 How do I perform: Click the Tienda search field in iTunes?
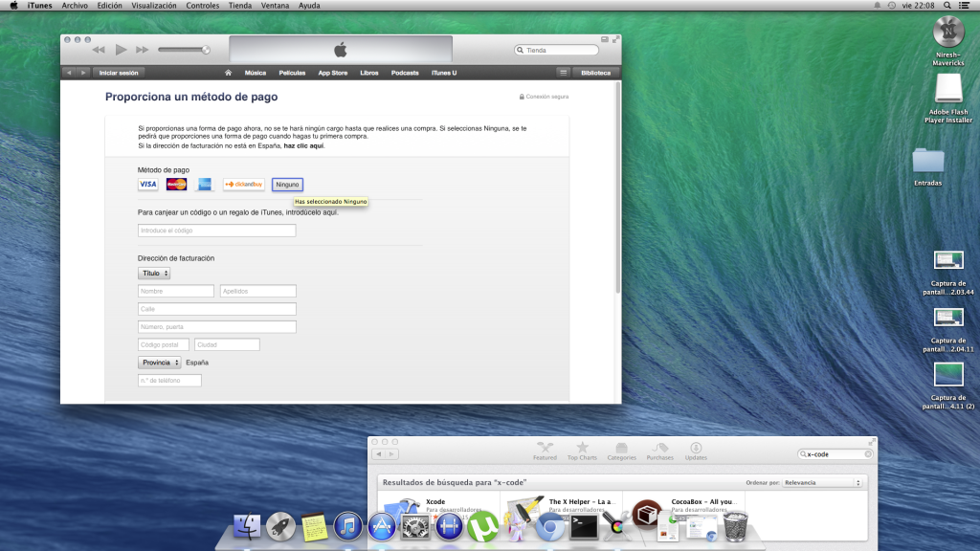(x=556, y=50)
